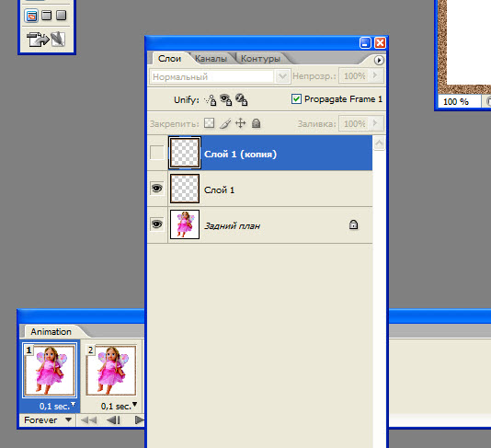491x448 pixels.
Task: Open blend mode dropdown Нормальный
Action: click(282, 76)
